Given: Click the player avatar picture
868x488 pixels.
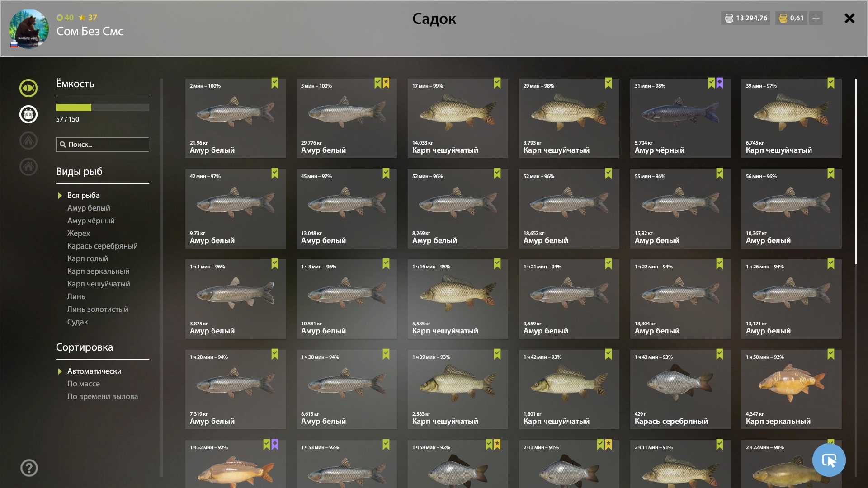Looking at the screenshot, I should tap(29, 29).
